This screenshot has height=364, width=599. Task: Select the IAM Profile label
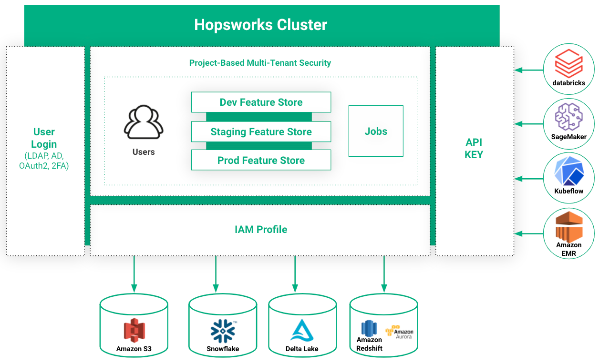[x=261, y=230]
